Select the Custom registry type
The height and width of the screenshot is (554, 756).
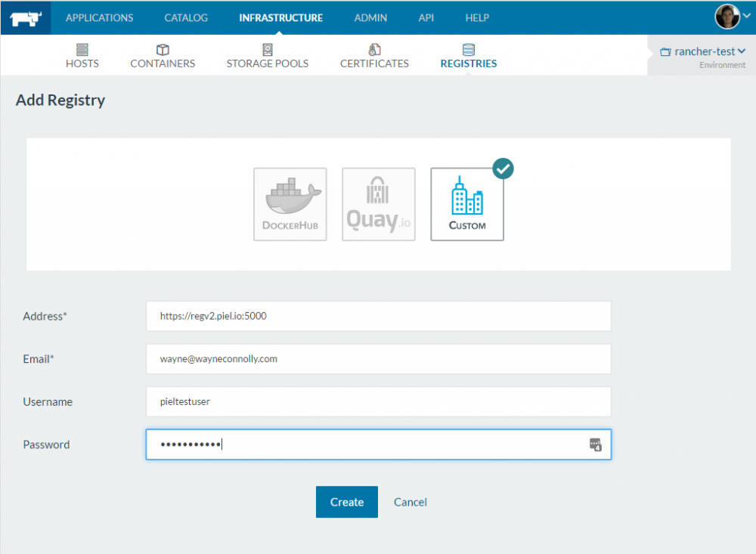point(466,204)
